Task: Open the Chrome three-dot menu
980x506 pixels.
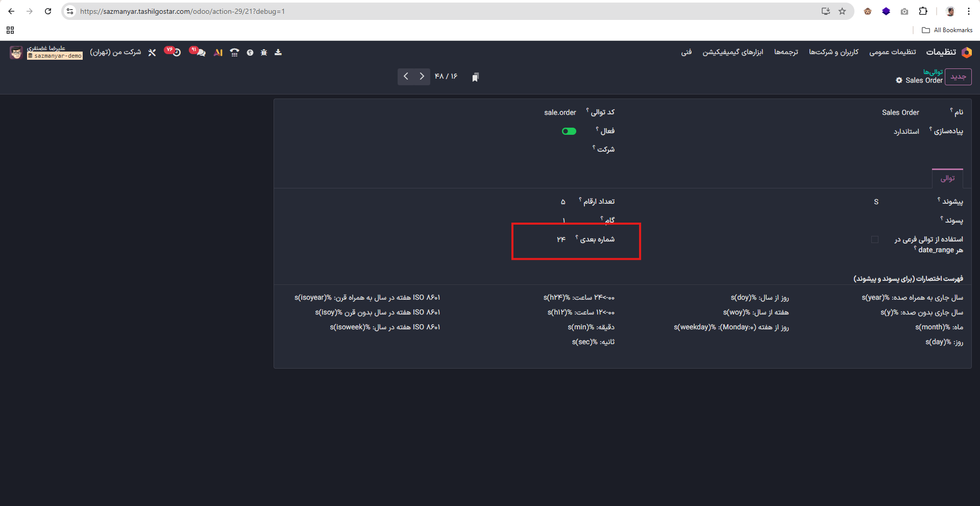Action: point(968,11)
